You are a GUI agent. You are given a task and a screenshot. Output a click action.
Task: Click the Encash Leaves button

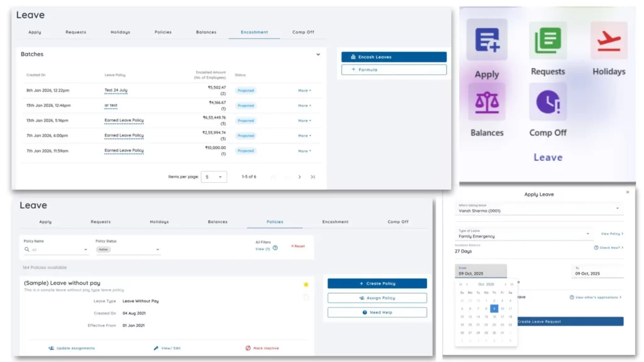point(394,57)
